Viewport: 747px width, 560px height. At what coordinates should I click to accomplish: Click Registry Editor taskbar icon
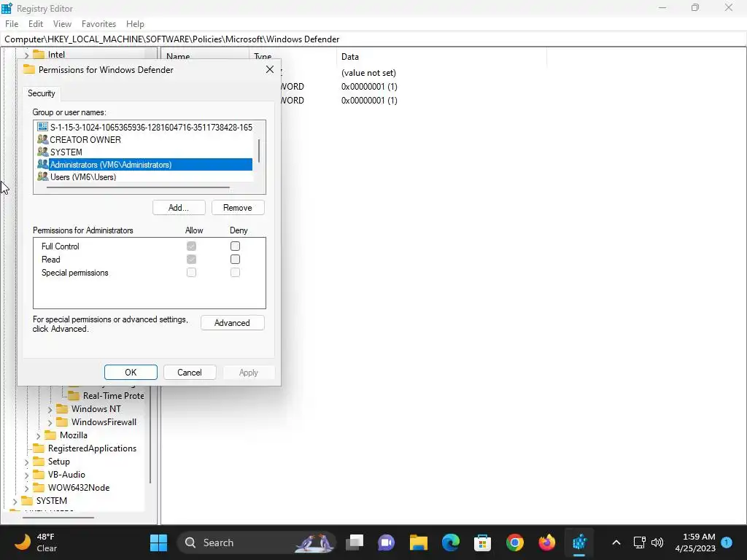click(x=579, y=542)
